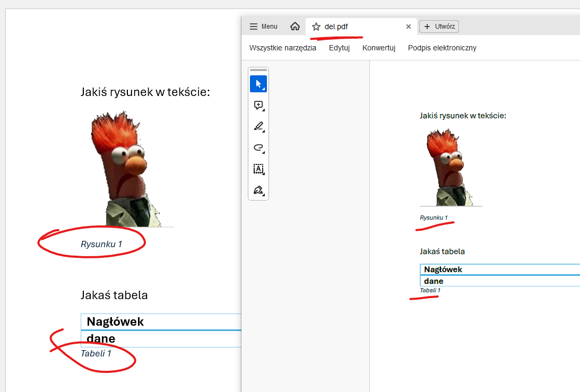Select the Highlight pen tool
Viewport: 580px width, 392px height.
(x=258, y=126)
